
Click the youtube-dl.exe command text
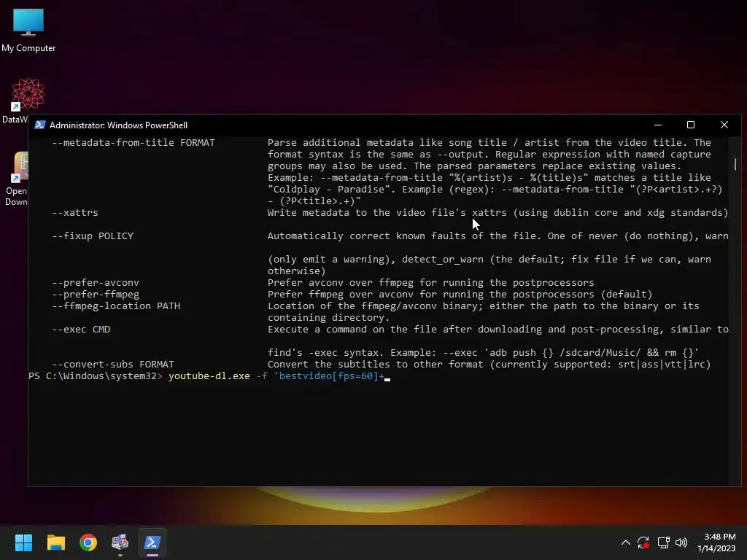pyautogui.click(x=209, y=376)
